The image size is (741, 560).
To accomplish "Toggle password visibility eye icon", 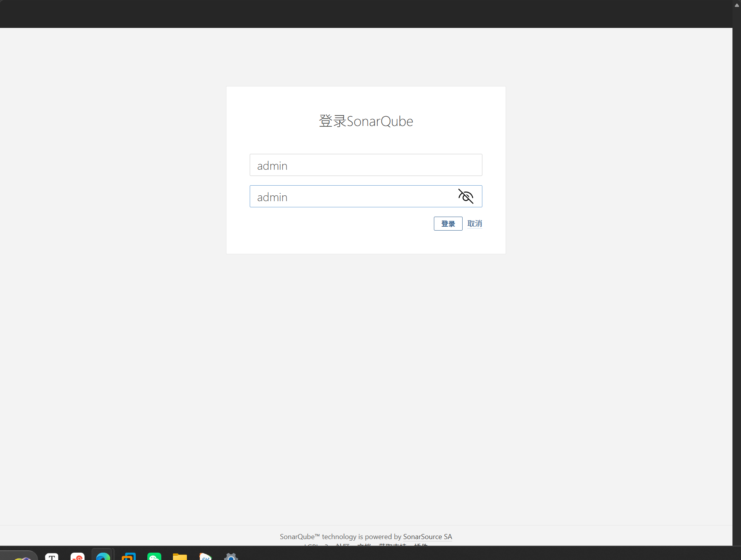I will pyautogui.click(x=466, y=196).
